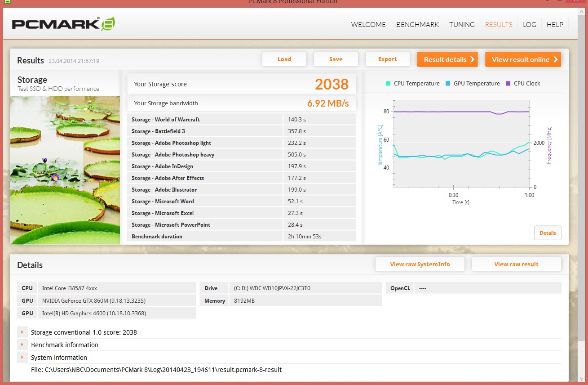Open Result details
588x385 pixels.
click(x=447, y=59)
